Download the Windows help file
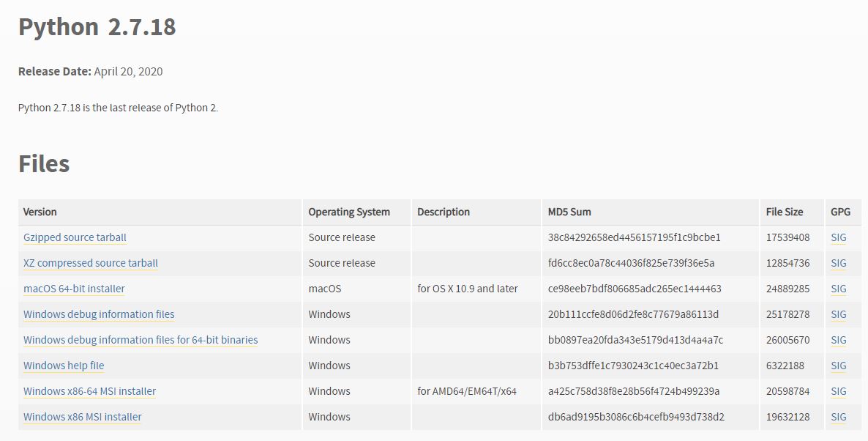The height and width of the screenshot is (441, 868). (64, 366)
